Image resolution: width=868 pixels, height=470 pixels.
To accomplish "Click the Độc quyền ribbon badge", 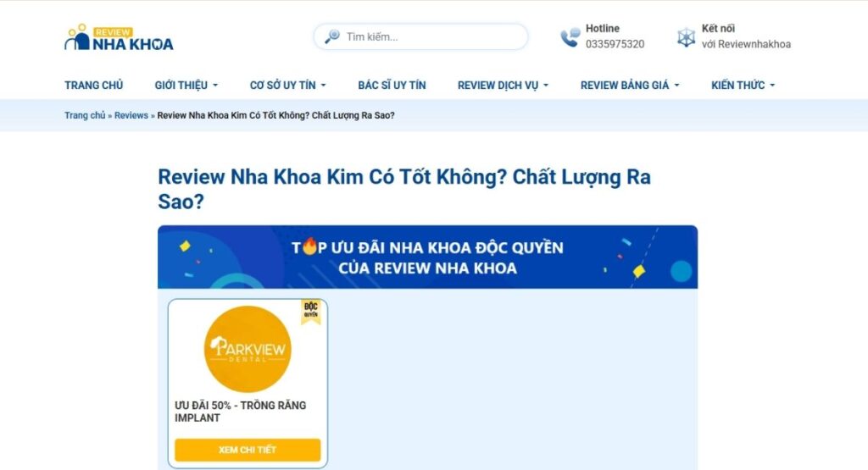I will (x=311, y=312).
